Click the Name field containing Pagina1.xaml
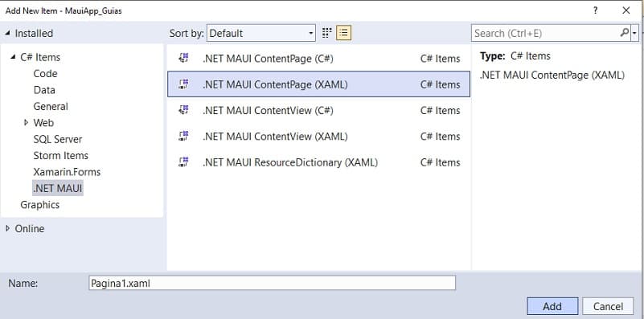The width and height of the screenshot is (644, 319). tap(272, 283)
